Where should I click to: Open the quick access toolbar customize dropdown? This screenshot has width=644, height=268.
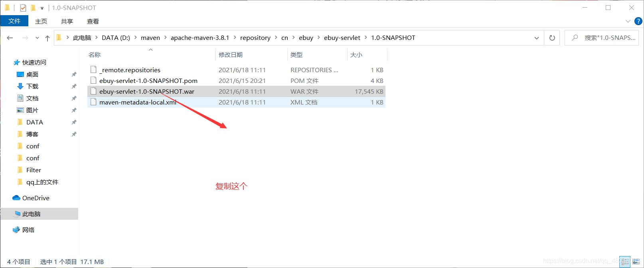(42, 8)
